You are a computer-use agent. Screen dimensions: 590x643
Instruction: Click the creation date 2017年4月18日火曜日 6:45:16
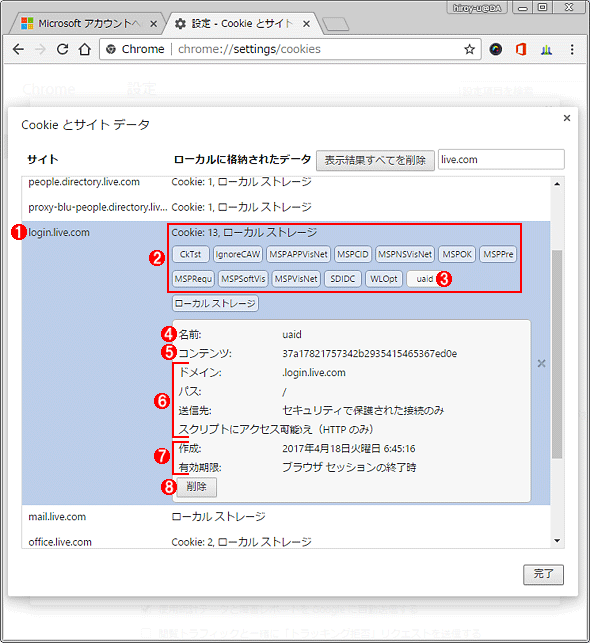point(349,449)
